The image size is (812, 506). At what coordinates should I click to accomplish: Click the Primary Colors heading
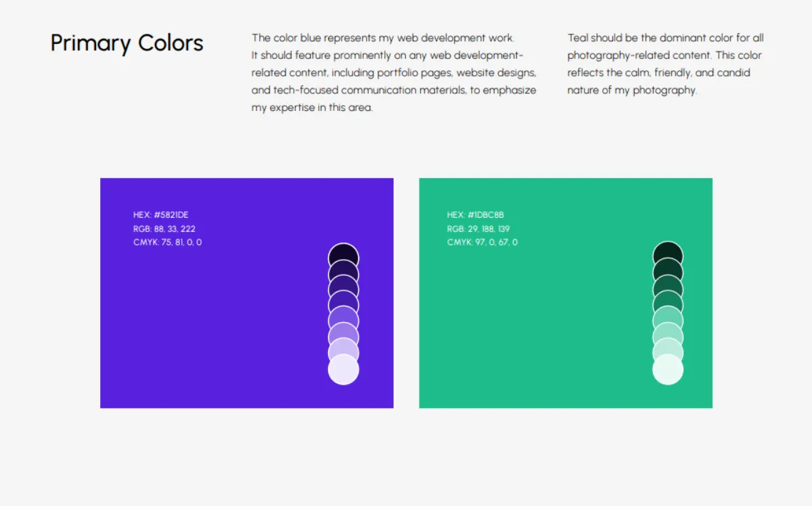[127, 43]
